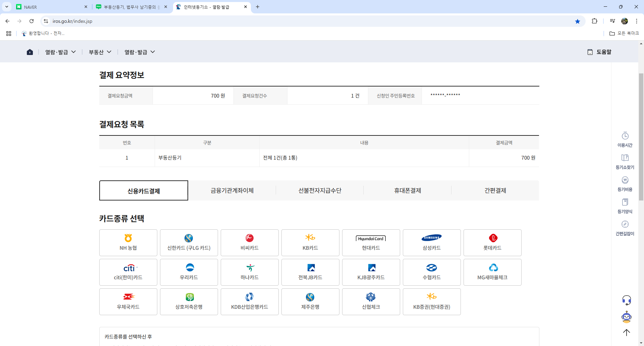Open 등기양식 in the sidebar

pos(625,206)
